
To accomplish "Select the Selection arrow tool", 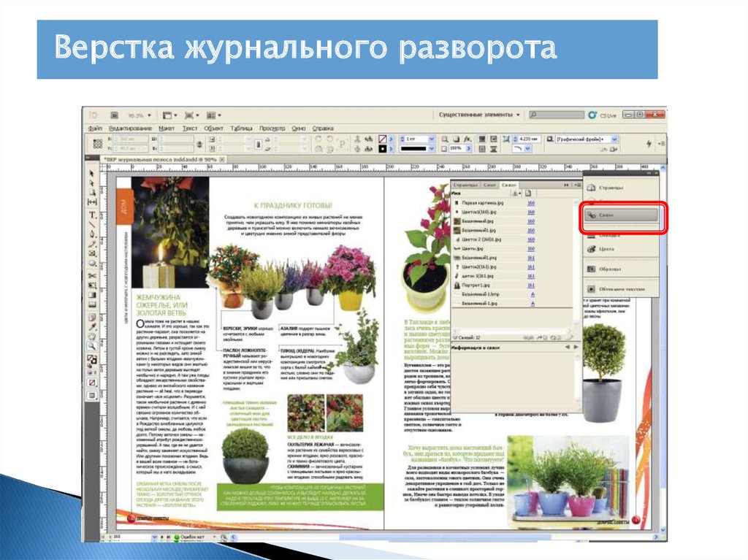I will point(93,174).
